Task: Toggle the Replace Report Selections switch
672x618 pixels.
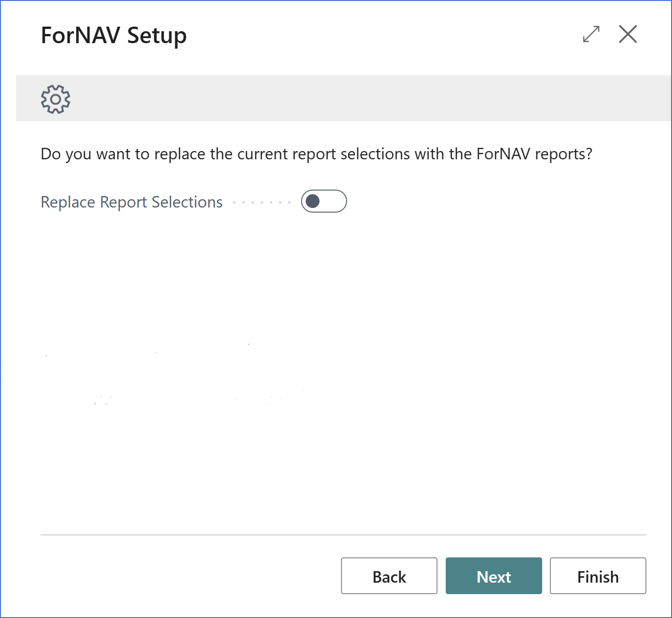Action: [x=324, y=201]
